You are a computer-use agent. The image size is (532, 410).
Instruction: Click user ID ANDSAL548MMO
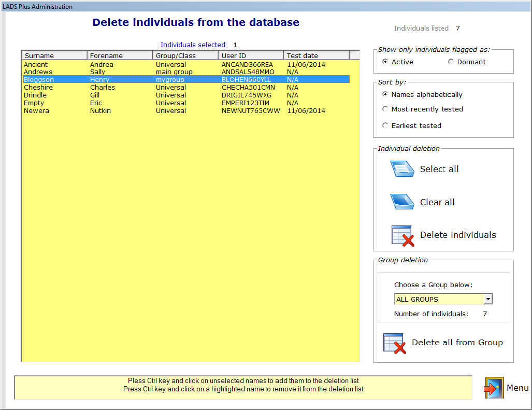pos(248,72)
